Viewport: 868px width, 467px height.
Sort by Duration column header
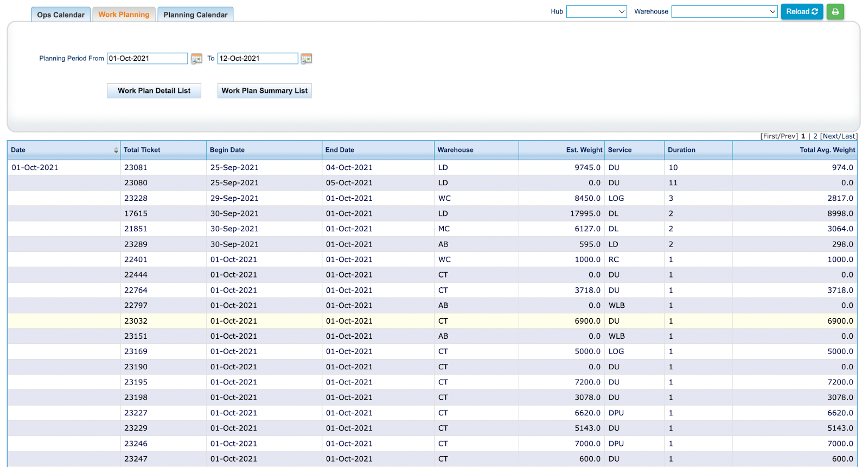[x=681, y=150]
